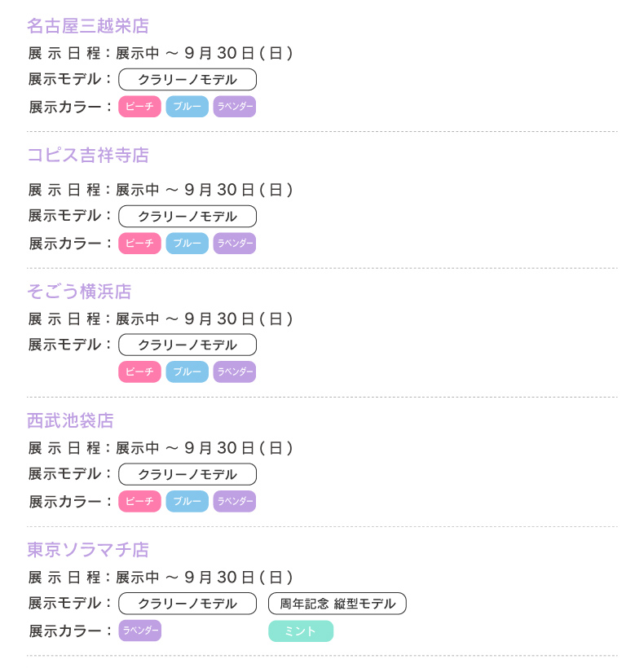Screen dimensions: 644x668
Task: Select ラベンダー color under コピス吉祥寺店
Action: (235, 244)
